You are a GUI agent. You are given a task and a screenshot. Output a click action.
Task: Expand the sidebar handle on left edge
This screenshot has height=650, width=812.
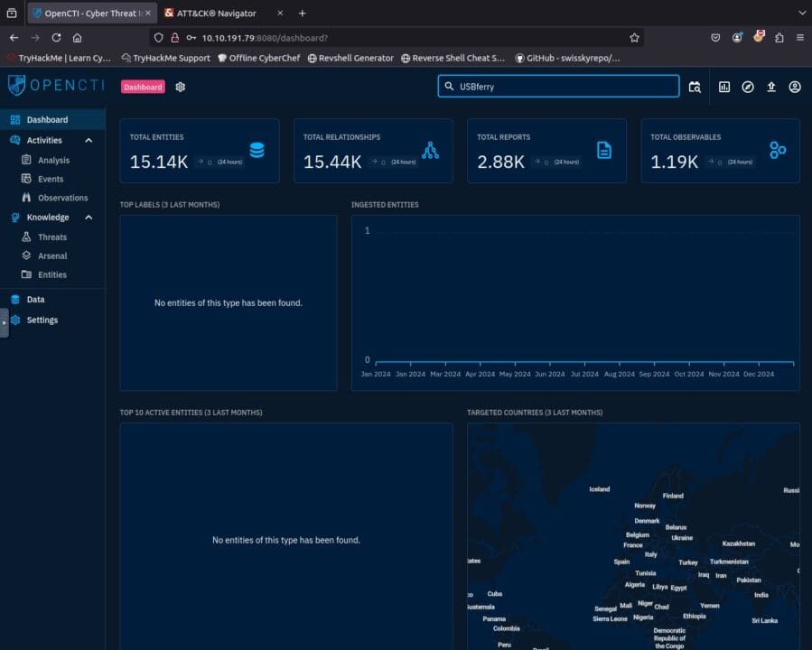click(5, 322)
